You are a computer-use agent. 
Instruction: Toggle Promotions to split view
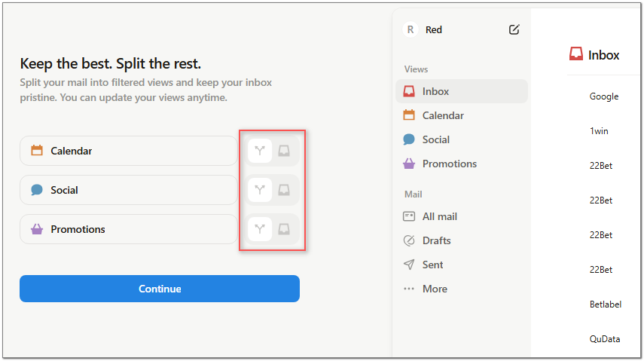[x=260, y=229]
